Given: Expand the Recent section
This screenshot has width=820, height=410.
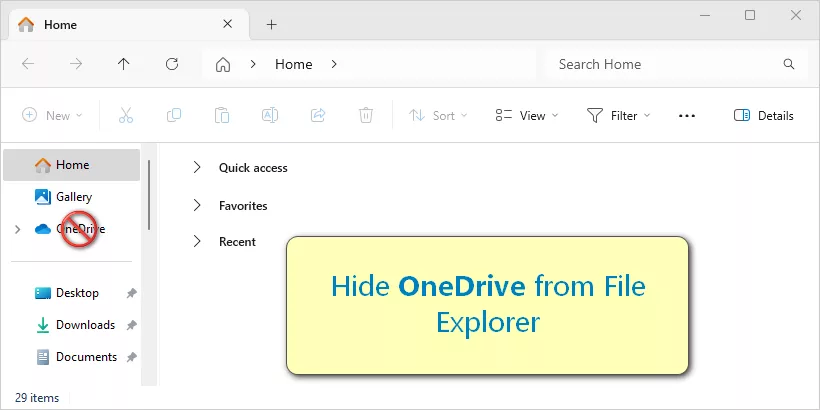Looking at the screenshot, I should click(x=197, y=241).
